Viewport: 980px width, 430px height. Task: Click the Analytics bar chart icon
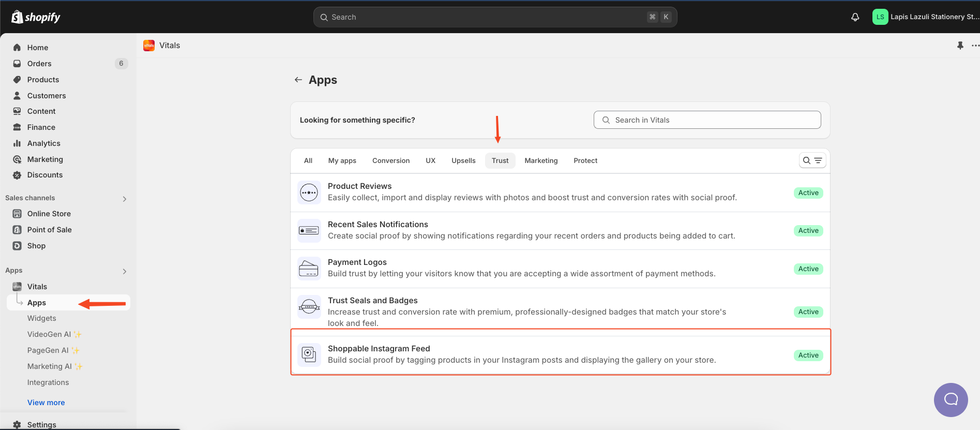pos(17,143)
